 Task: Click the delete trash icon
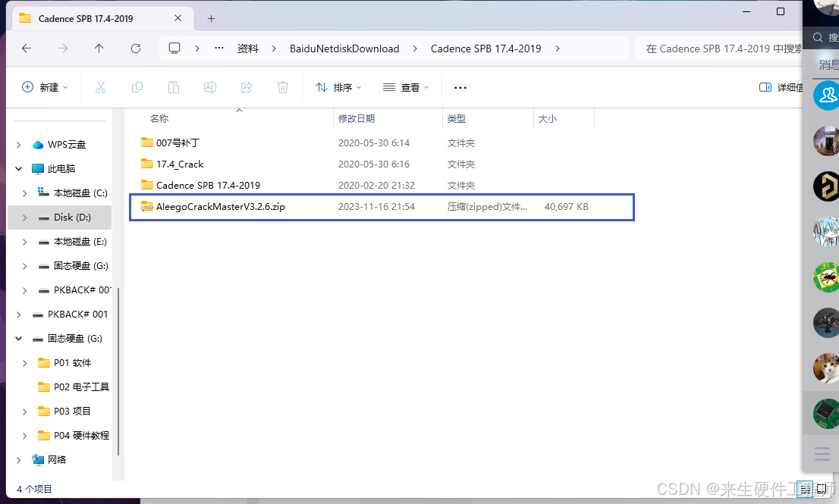[282, 87]
